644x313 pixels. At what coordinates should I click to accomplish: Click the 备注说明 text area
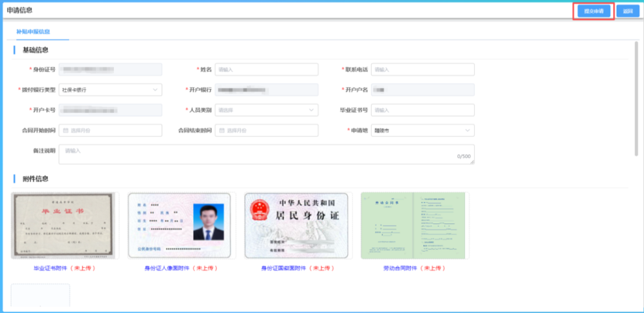[267, 154]
